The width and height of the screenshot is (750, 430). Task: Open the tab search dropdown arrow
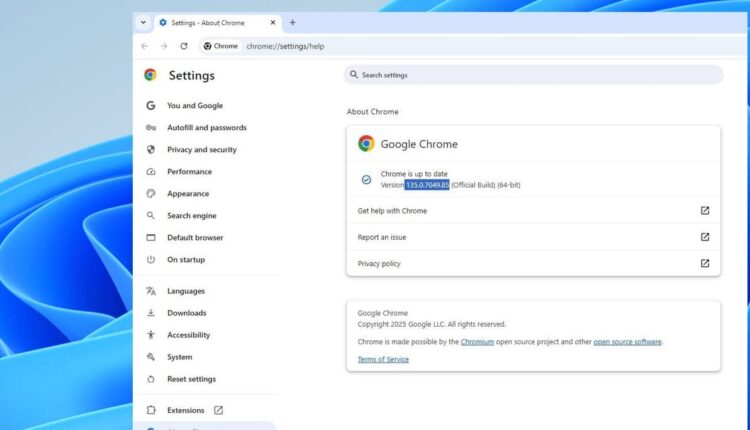143,22
